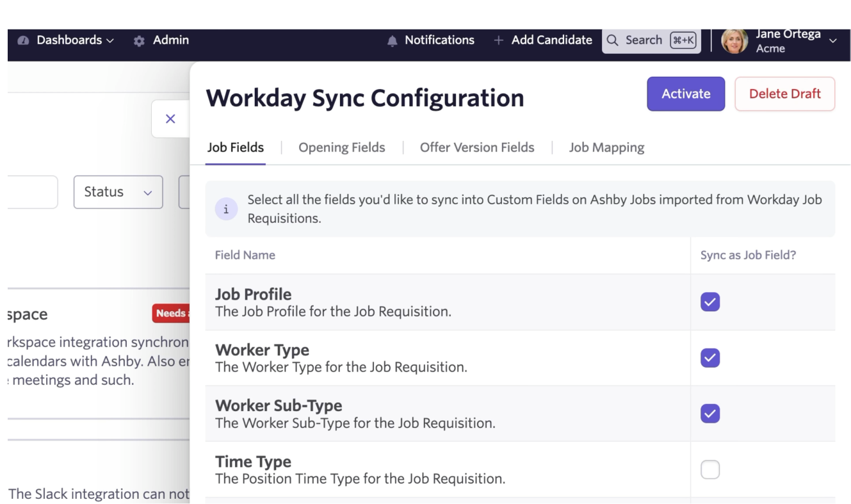Uncheck the Worker Type sync checkbox
This screenshot has height=504, width=851.
coord(710,357)
